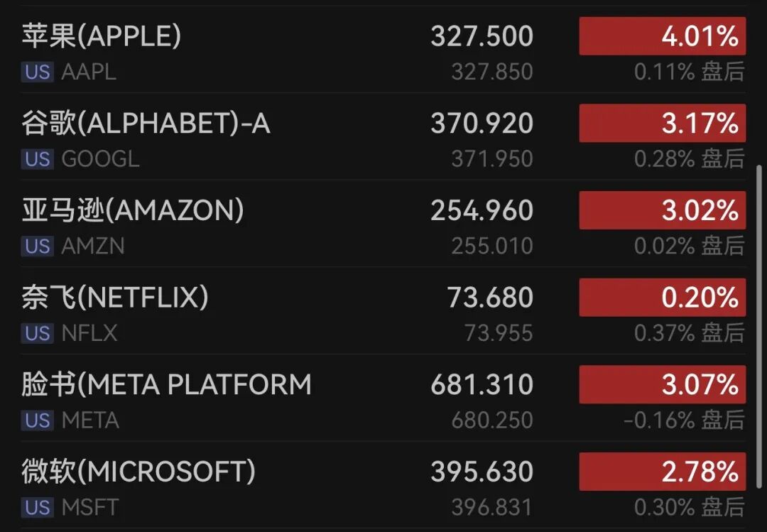This screenshot has height=532, width=767.
Task: Open the 微软(MICROSOFT) stock row
Action: 383,484
